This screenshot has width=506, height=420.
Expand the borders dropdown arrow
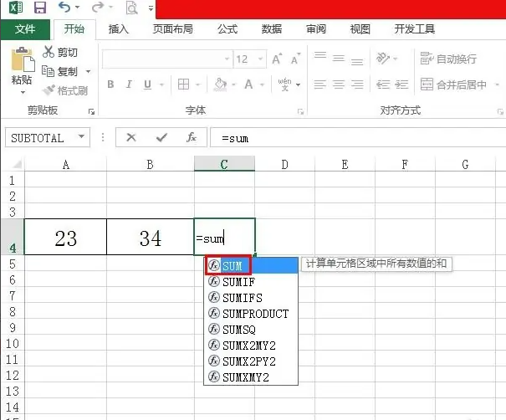(198, 85)
